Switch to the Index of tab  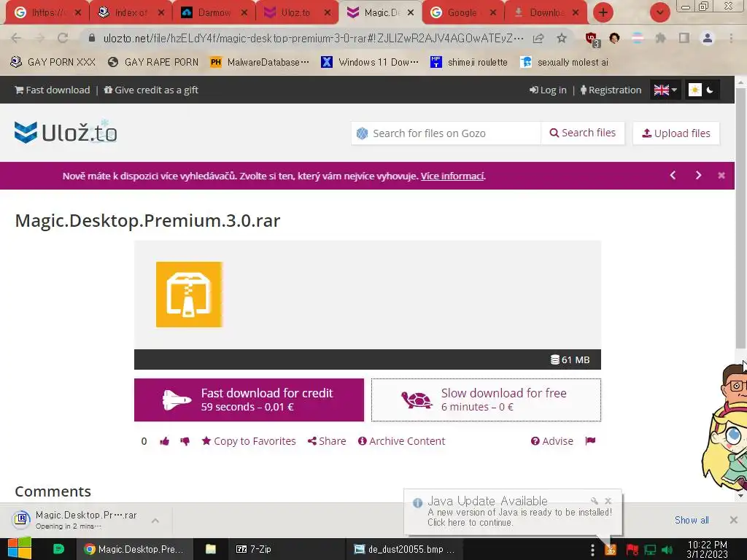click(x=131, y=13)
